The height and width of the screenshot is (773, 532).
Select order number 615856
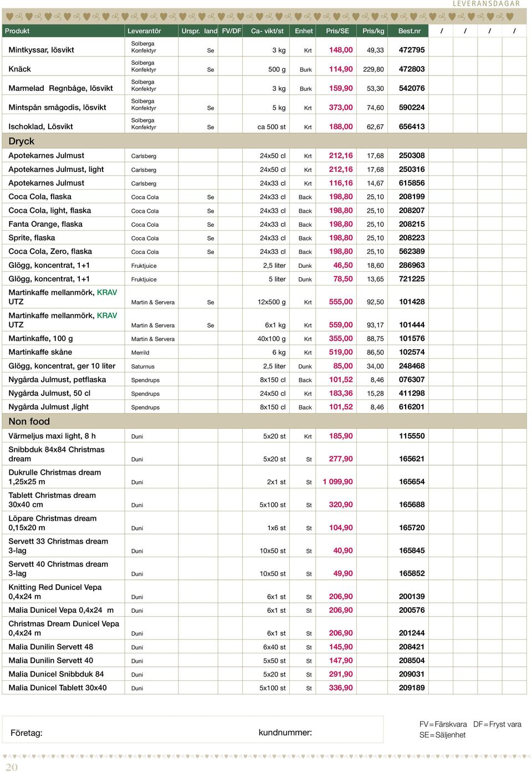click(412, 183)
